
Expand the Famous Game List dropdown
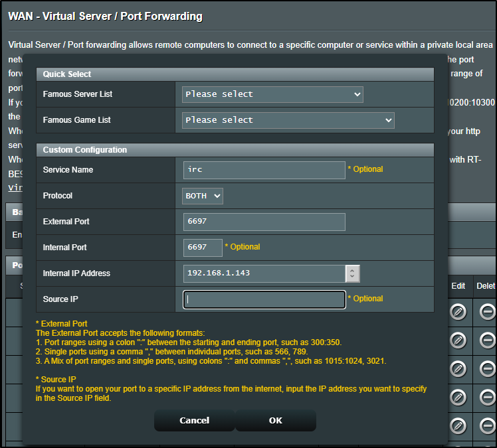tap(288, 120)
